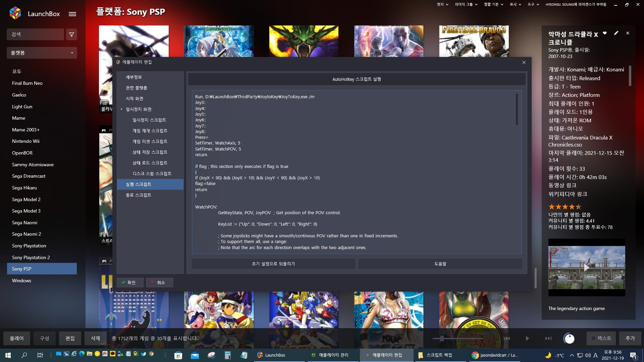Open the 이미지 그룹 dropdown menu

tap(466, 4)
